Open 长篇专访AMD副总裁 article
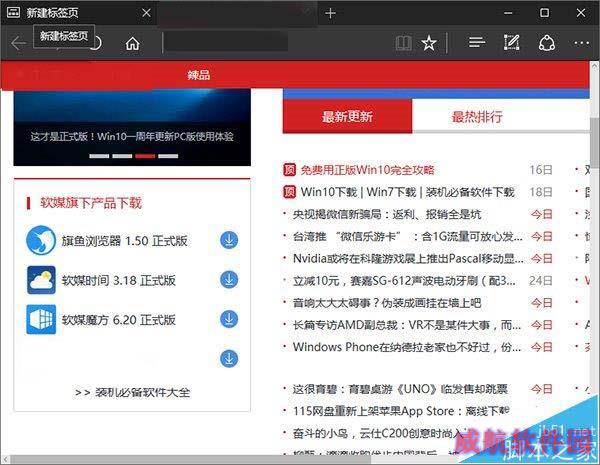Viewport: 600px width, 465px height. coord(407,325)
